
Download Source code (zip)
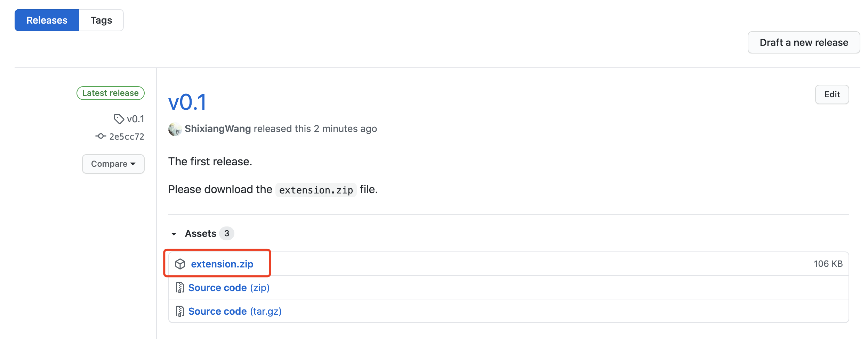coord(229,288)
